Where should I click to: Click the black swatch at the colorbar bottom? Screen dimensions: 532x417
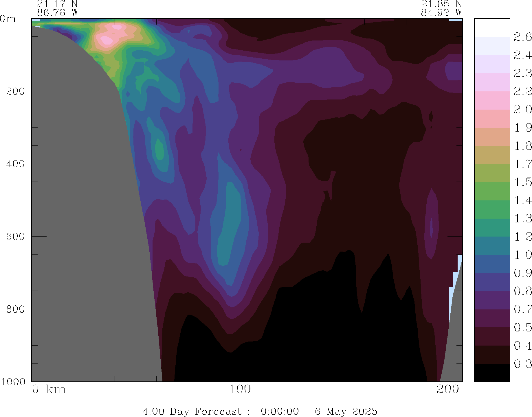[492, 372]
